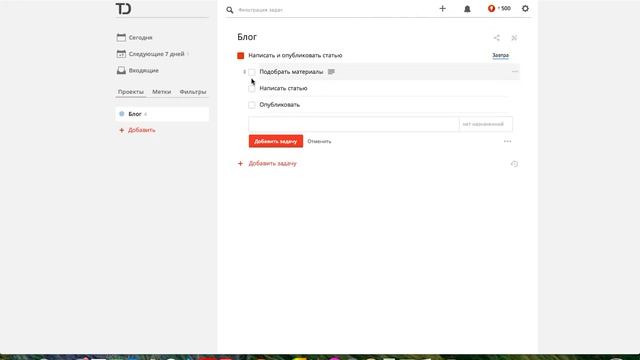Click the Блог project color dot

tap(122, 114)
